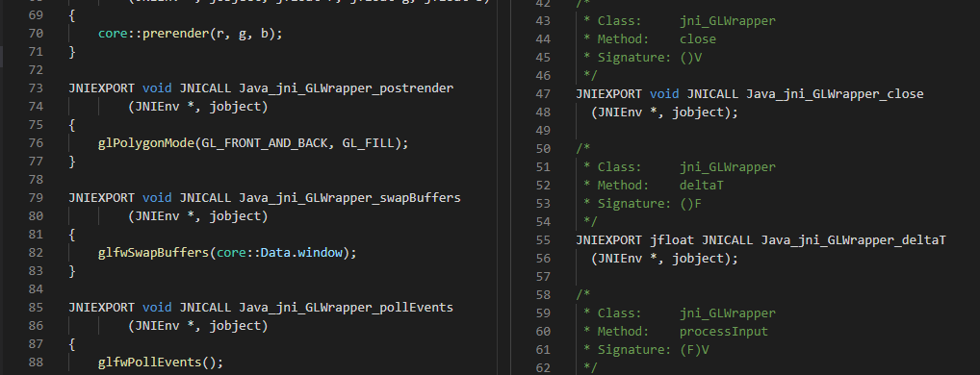
Task: Click line number 47 in right editor gutter
Action: (x=543, y=94)
